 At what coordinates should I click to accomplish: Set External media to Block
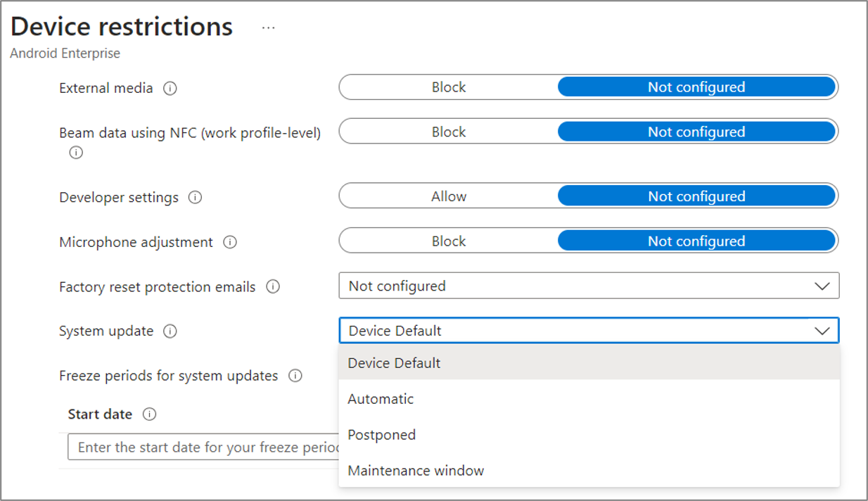click(449, 87)
